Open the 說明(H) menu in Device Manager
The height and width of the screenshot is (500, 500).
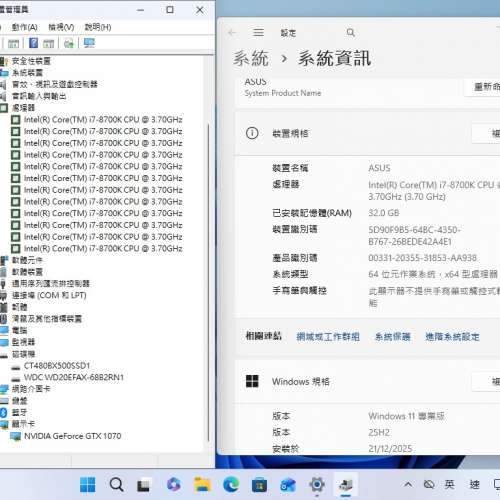98,27
